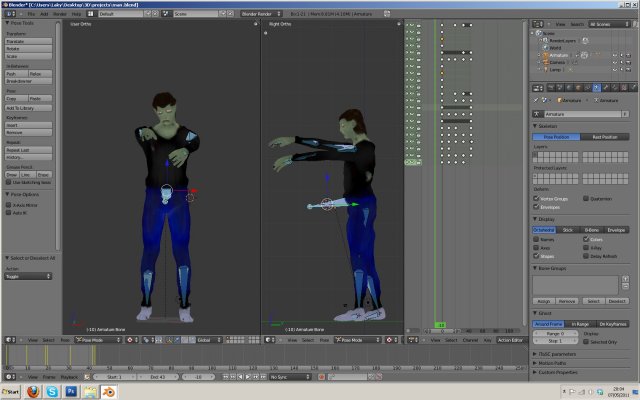640x400 pixels.
Task: Click the Insert keyframe button
Action: click(29, 125)
